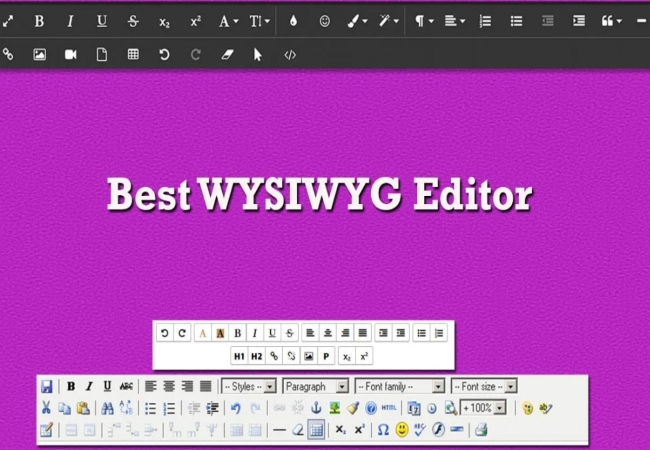Click bulleted list icon in dark toolbar
Image resolution: width=650 pixels, height=450 pixels.
click(x=516, y=21)
